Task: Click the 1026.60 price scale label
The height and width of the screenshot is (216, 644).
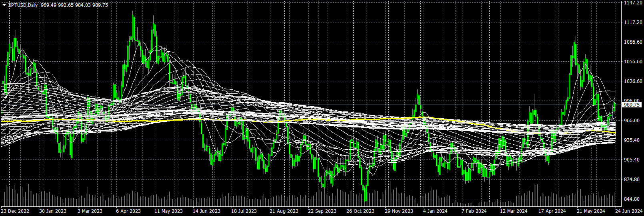Action: (633, 81)
